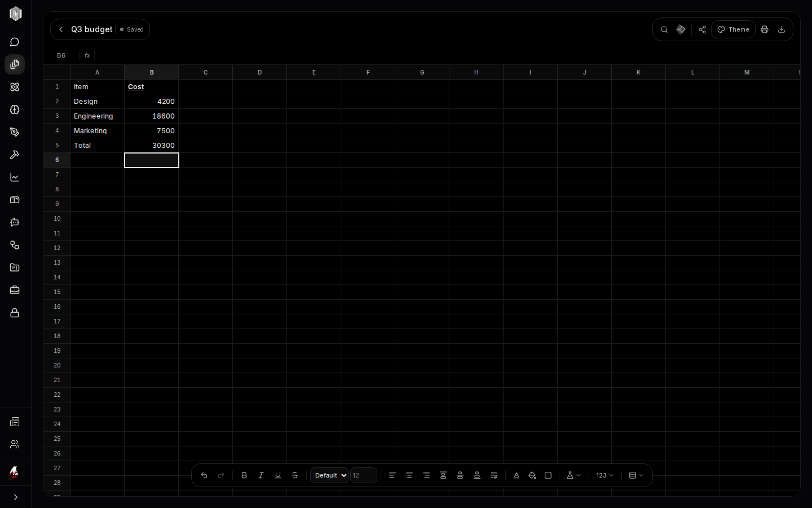812x508 pixels.
Task: Open the padlock icon in the sidebar
Action: point(15,313)
